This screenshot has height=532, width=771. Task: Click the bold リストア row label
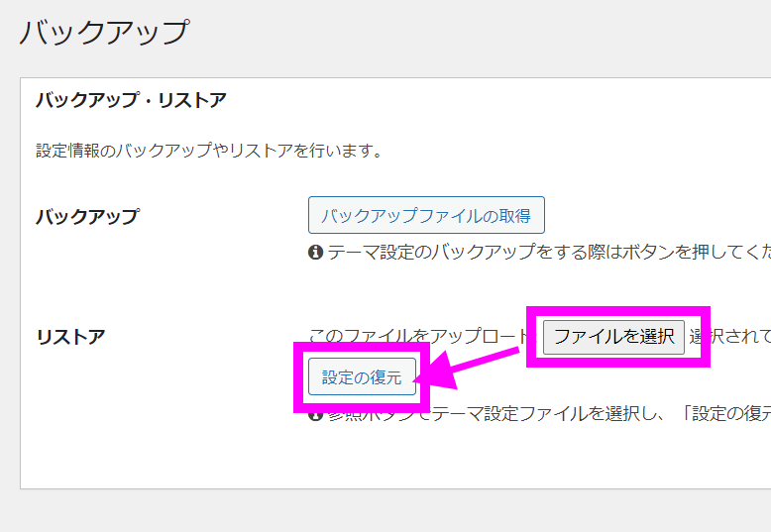[x=70, y=336]
